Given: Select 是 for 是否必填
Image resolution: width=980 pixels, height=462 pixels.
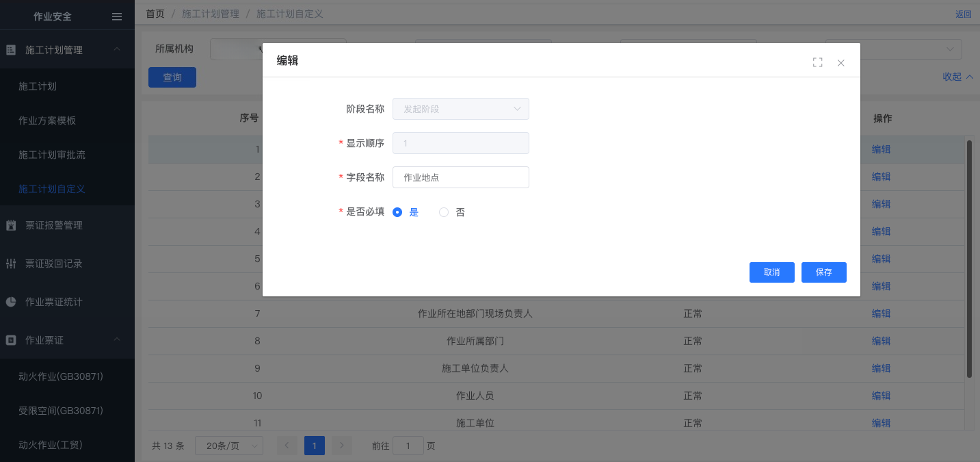Looking at the screenshot, I should point(397,212).
